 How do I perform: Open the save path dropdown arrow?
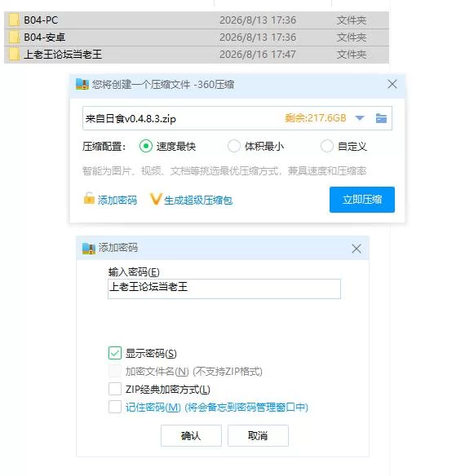click(360, 118)
